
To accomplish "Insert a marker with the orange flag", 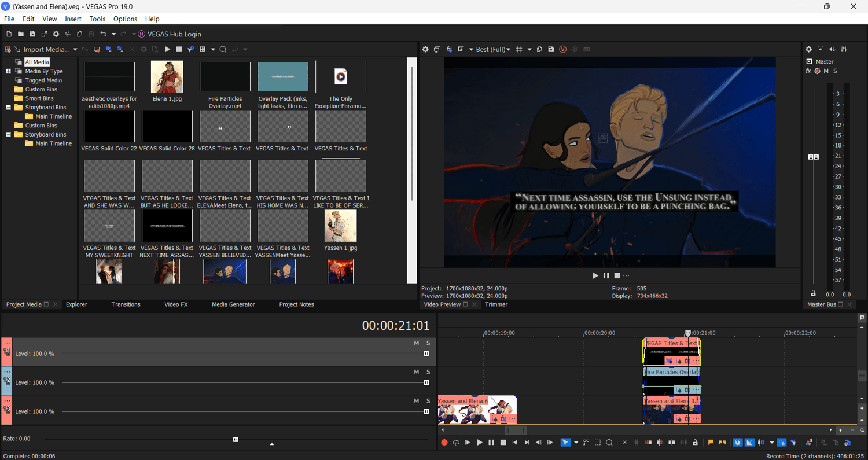I will 711,443.
